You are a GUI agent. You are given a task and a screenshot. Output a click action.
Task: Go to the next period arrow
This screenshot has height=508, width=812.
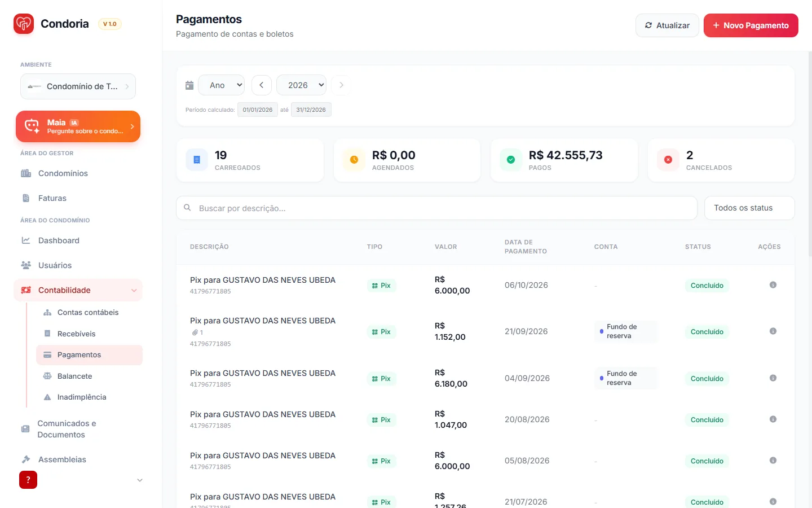[x=341, y=85]
